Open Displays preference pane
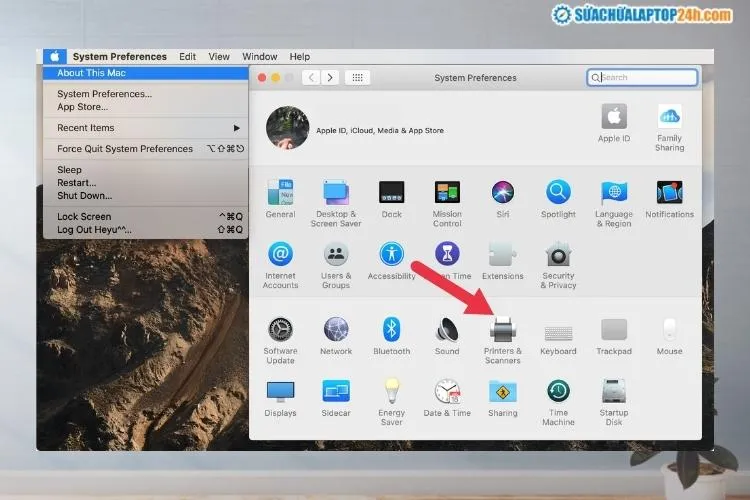750x500 pixels. point(280,391)
